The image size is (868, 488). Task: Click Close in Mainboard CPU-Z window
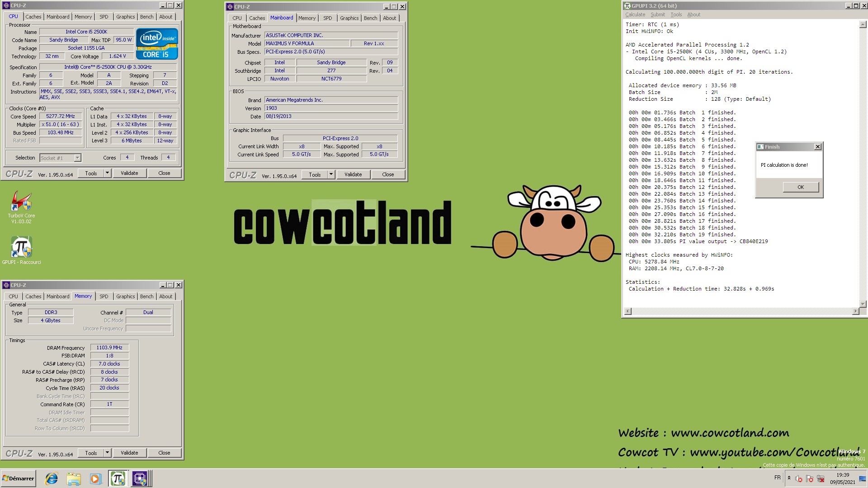pyautogui.click(x=388, y=174)
